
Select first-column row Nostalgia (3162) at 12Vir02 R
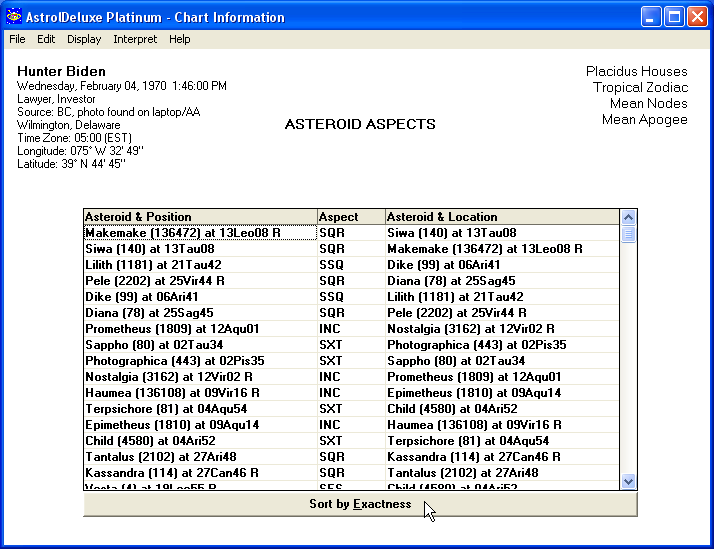pos(200,376)
